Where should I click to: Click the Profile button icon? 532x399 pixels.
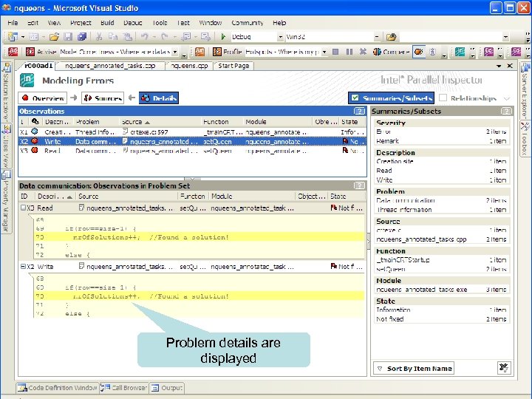click(x=216, y=52)
